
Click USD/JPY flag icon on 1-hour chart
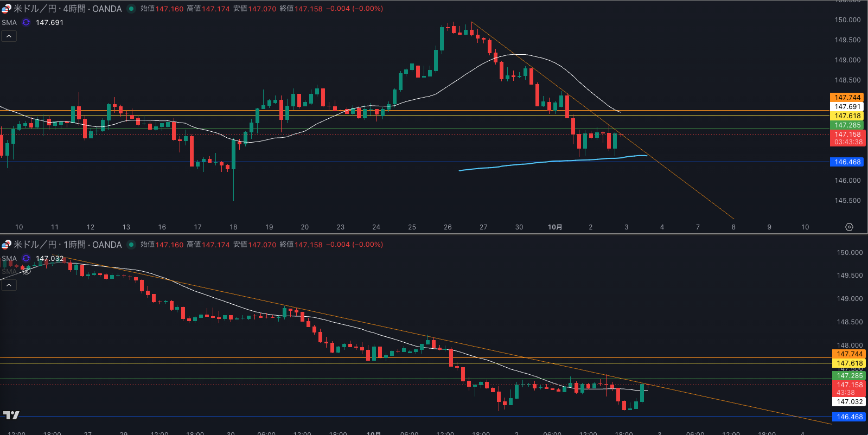click(x=6, y=245)
